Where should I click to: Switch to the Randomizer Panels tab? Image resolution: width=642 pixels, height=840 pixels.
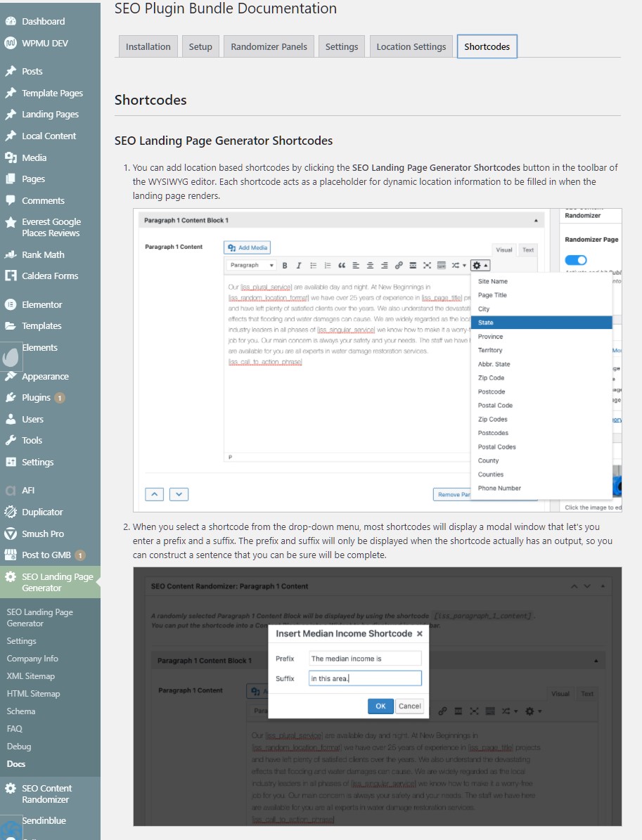point(269,46)
